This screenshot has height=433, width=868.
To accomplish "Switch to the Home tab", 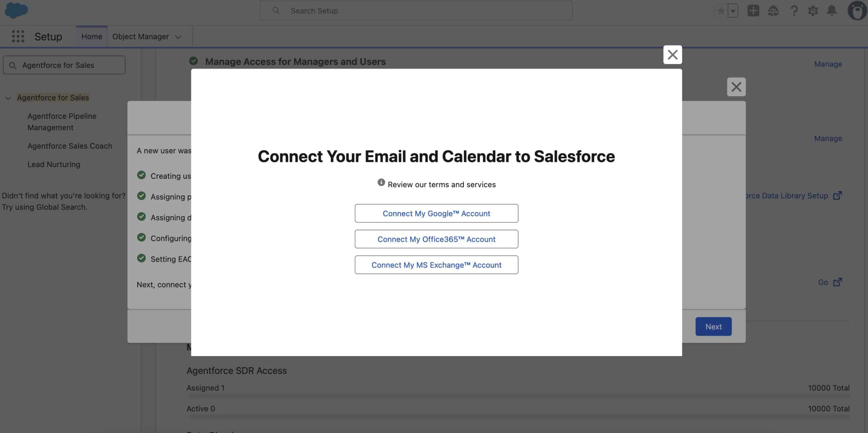I will click(x=92, y=37).
